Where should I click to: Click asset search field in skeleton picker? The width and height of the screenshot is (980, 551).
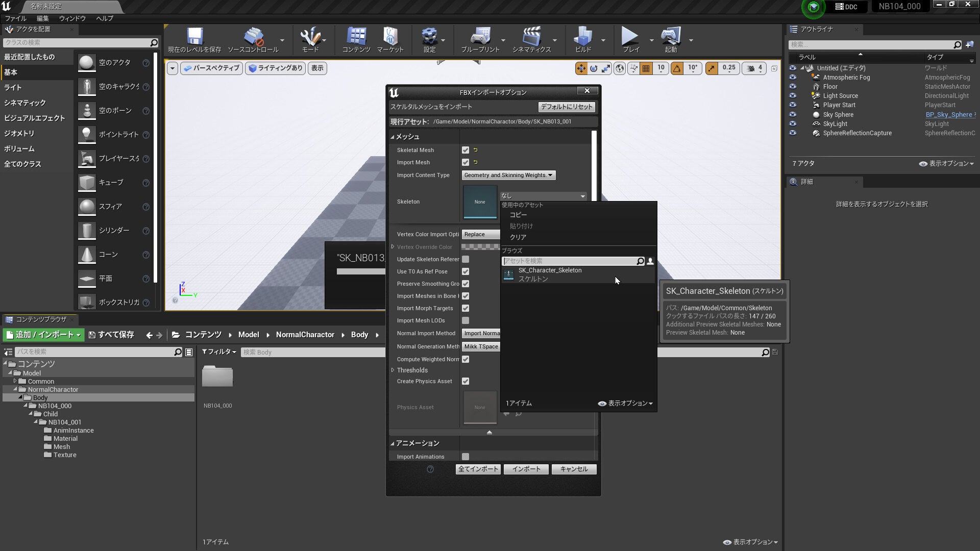pyautogui.click(x=570, y=261)
